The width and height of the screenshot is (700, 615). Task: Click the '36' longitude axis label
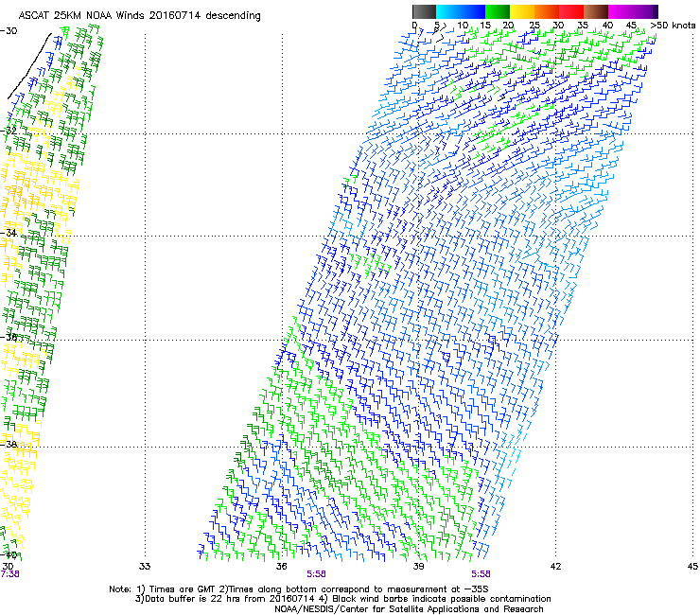pos(281,567)
